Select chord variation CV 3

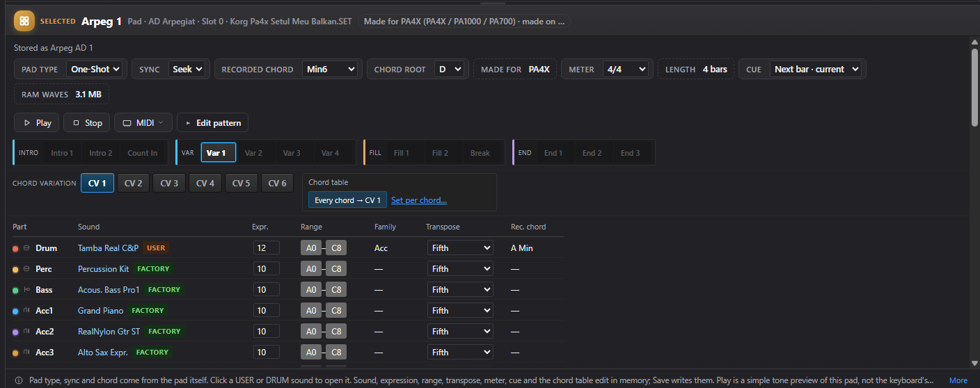(169, 184)
